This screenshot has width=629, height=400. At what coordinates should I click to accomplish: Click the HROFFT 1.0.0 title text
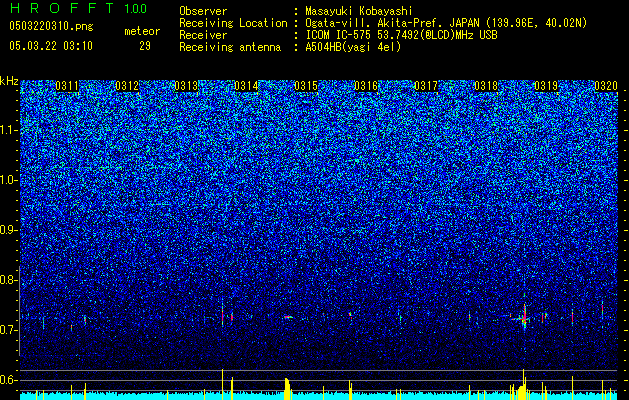(x=78, y=8)
